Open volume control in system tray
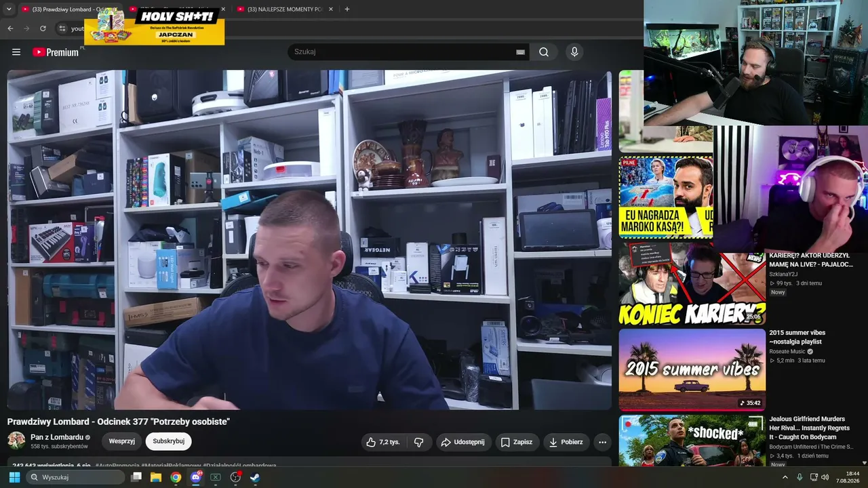 coord(825,477)
